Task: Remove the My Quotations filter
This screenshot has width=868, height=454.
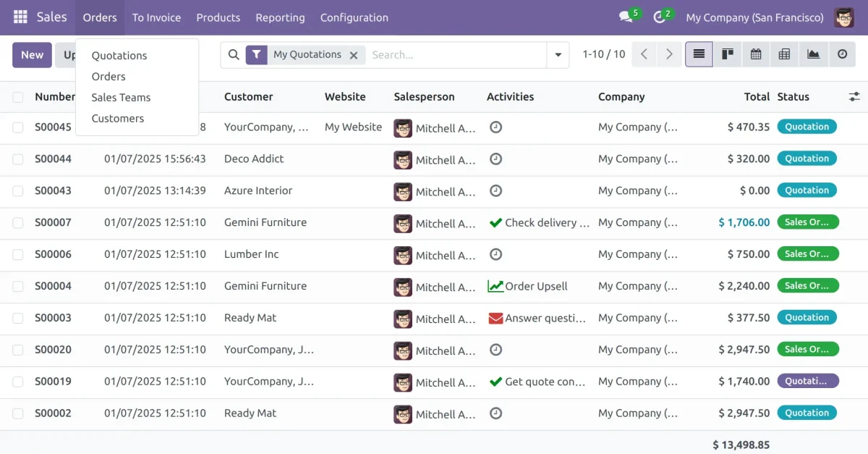Action: (354, 55)
